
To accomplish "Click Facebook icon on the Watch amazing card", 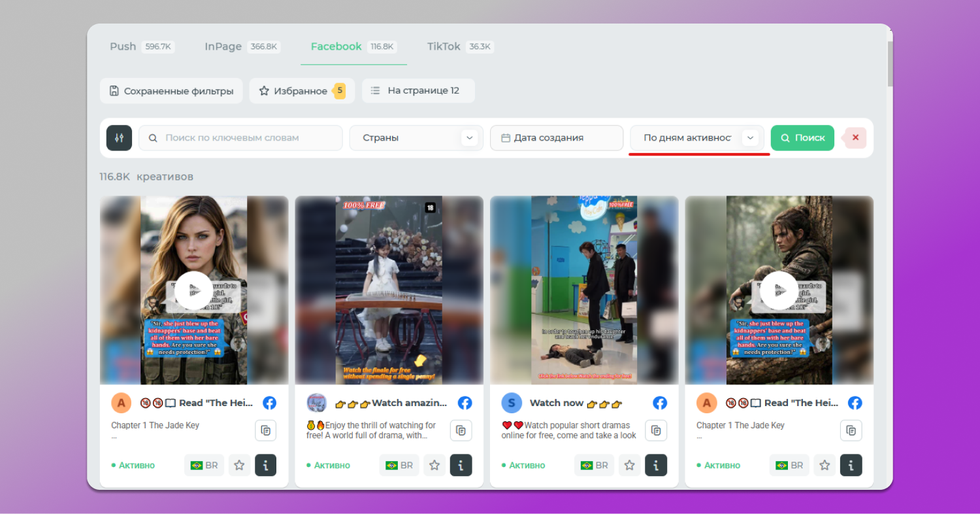I will click(465, 403).
